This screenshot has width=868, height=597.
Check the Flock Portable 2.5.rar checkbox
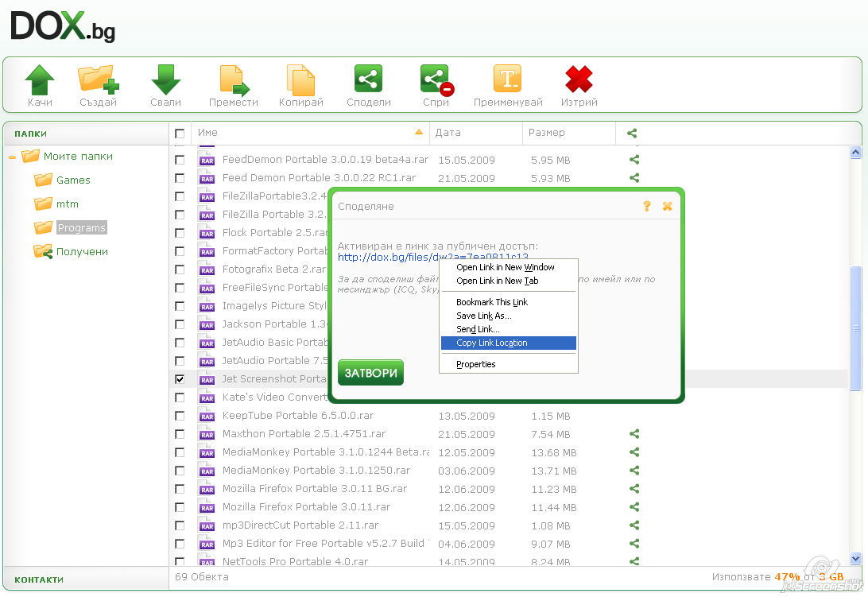point(180,233)
